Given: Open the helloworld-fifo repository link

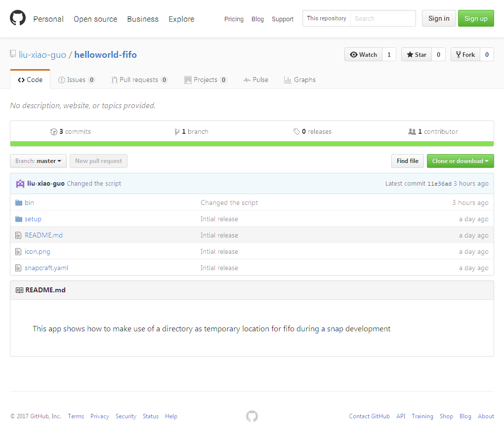Looking at the screenshot, I should (105, 55).
